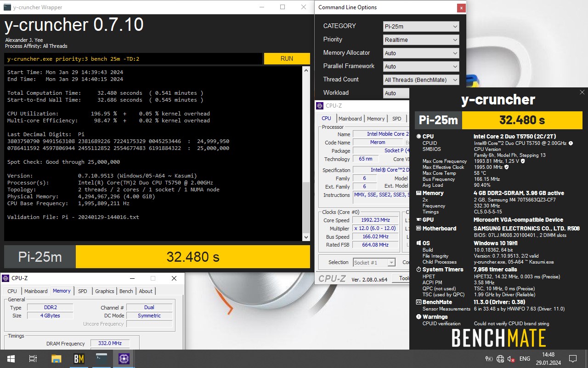Open CPU-Z from the taskbar
The width and height of the screenshot is (588, 368).
click(x=124, y=359)
